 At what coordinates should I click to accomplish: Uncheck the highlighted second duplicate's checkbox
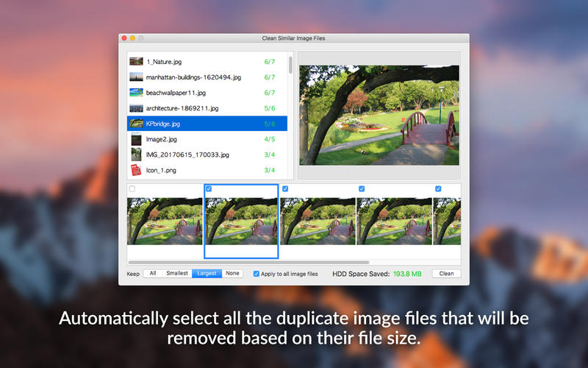coord(209,189)
